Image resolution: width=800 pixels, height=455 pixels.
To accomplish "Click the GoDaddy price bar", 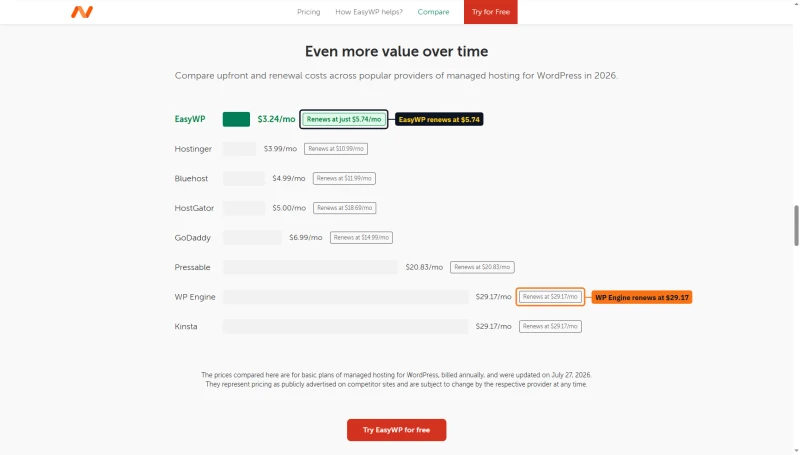I will 252,238.
